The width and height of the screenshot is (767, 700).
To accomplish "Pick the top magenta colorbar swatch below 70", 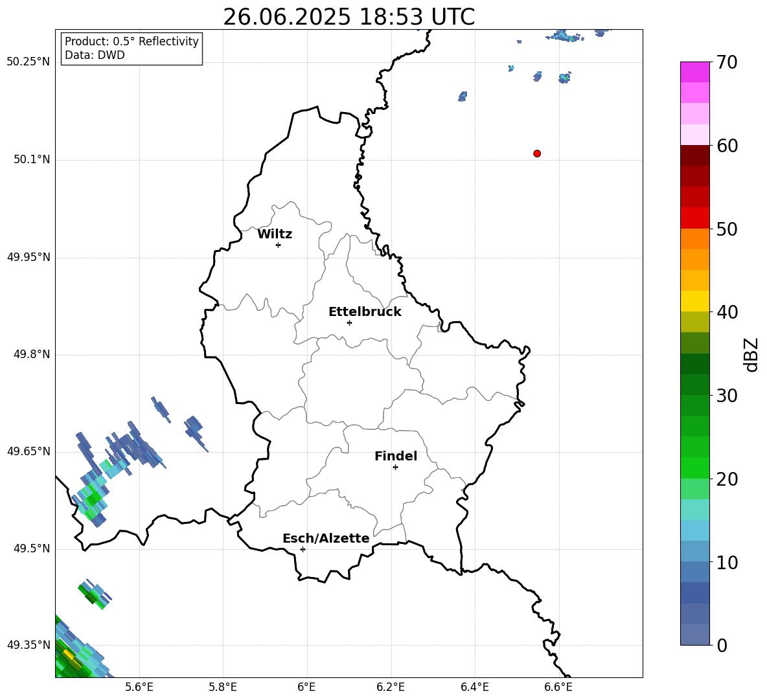I will tap(694, 73).
